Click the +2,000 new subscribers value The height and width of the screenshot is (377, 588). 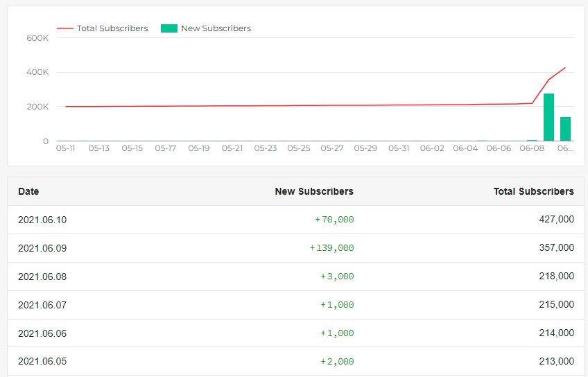[337, 362]
